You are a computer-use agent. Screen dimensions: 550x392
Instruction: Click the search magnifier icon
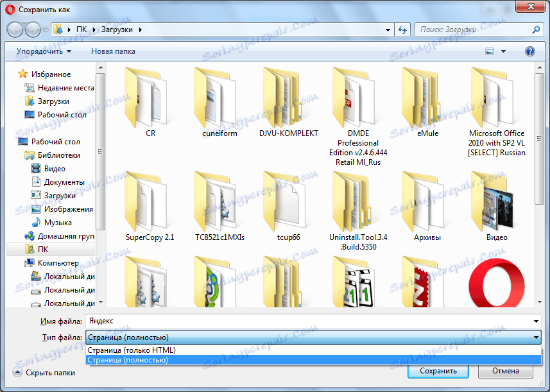click(x=536, y=30)
